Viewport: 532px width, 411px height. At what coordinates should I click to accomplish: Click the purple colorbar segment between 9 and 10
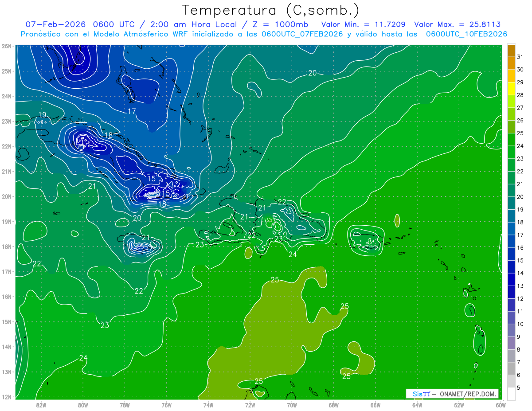512,331
